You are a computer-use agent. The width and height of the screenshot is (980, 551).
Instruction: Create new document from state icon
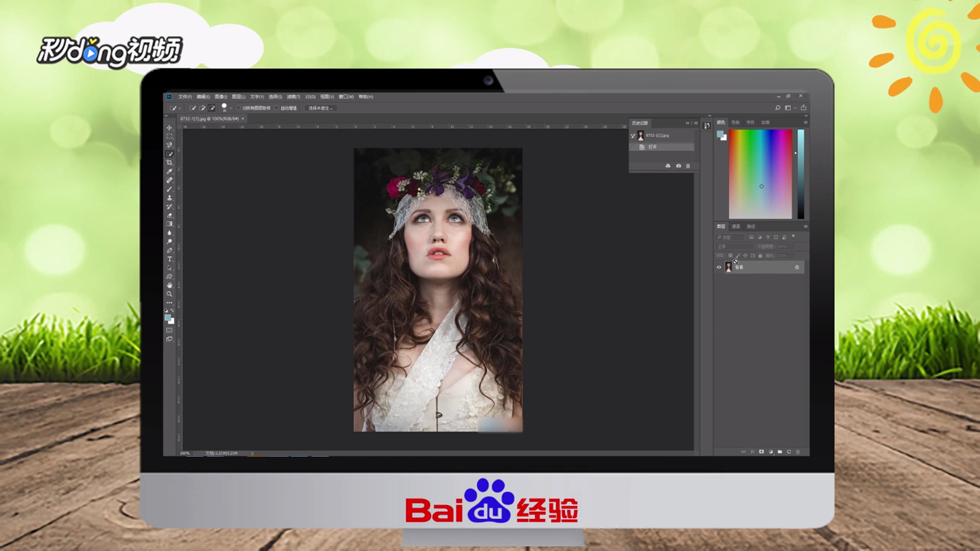[x=668, y=166]
